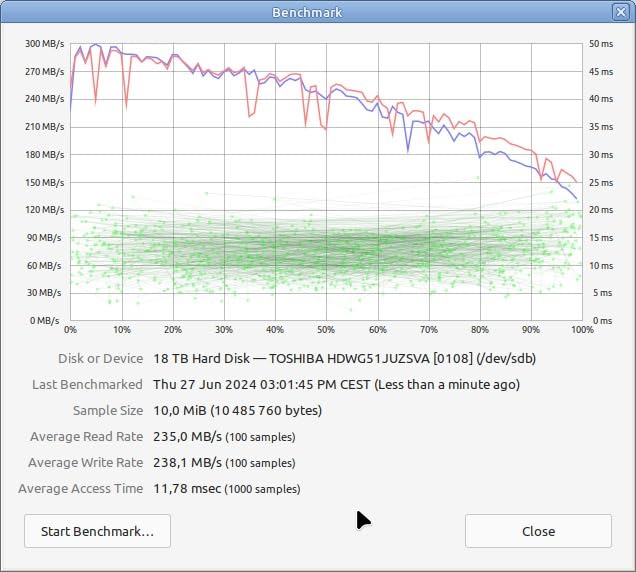Click the '90 MB/s' axis label

pyautogui.click(x=44, y=238)
